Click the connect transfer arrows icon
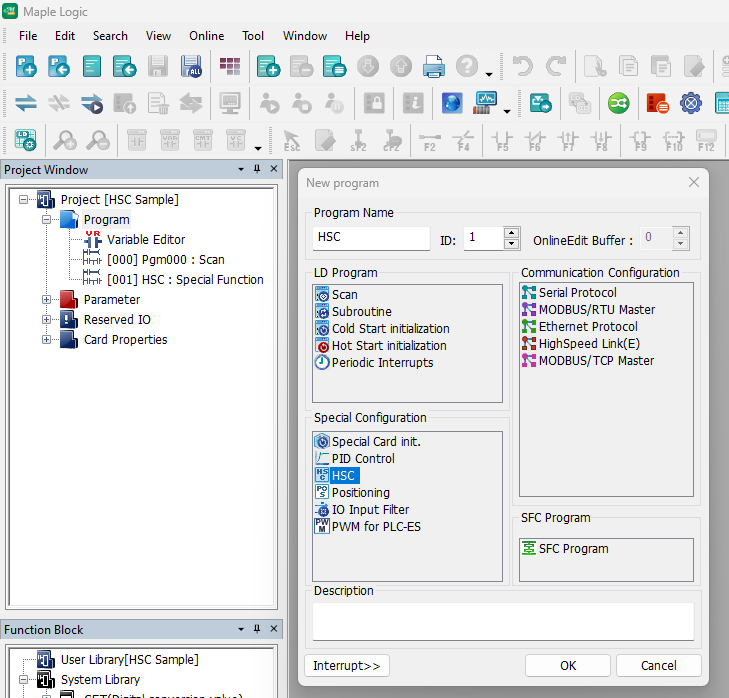This screenshot has height=698, width=729. 26,103
